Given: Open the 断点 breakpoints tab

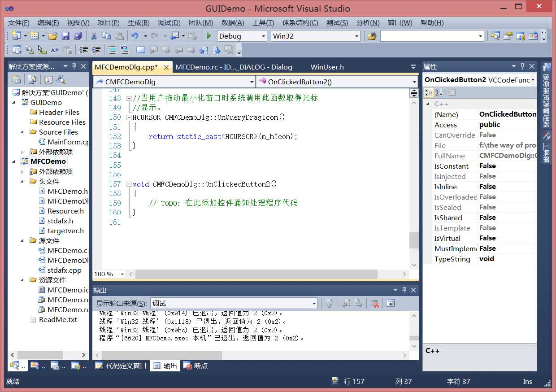Looking at the screenshot, I should click(x=195, y=366).
